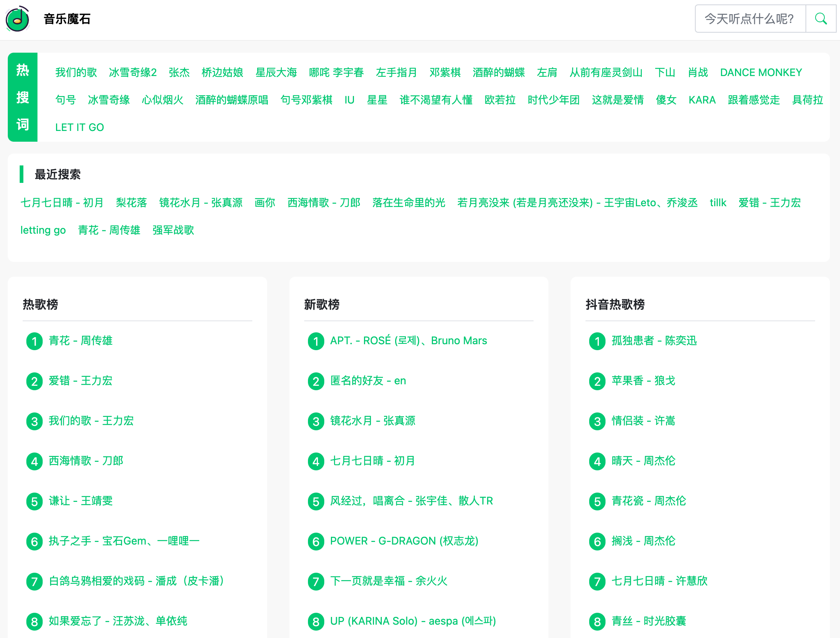Open 谦让 - 王靖雯 in 热歌榜

[81, 500]
